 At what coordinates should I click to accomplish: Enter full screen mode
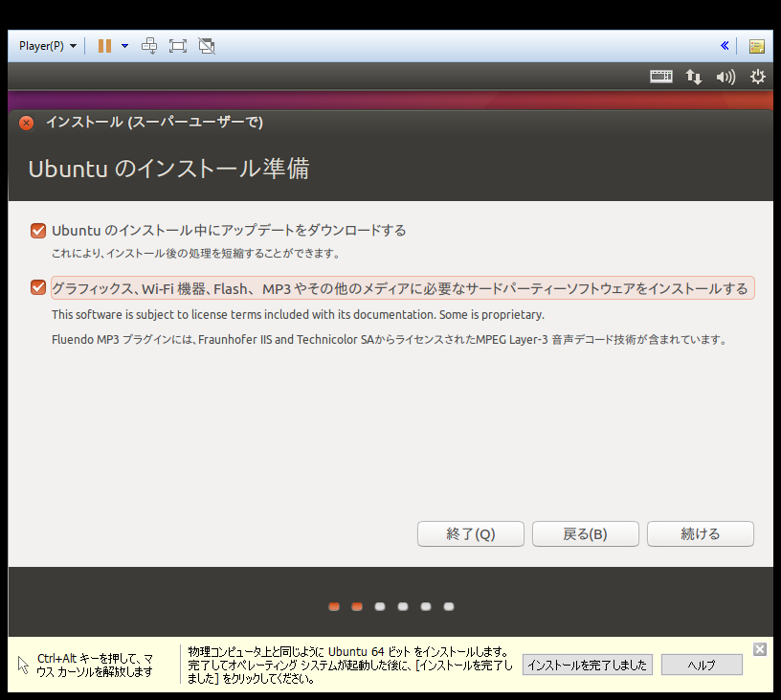178,46
